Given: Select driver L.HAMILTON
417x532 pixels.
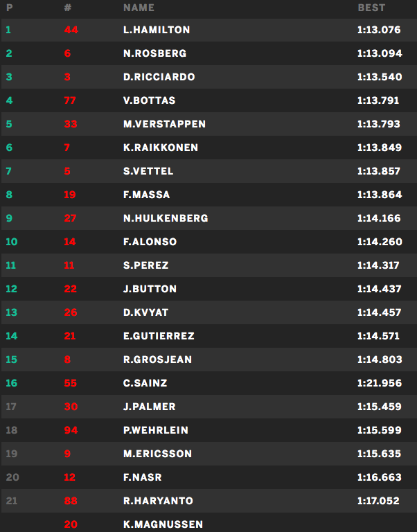Looking at the screenshot, I should pyautogui.click(x=157, y=30).
